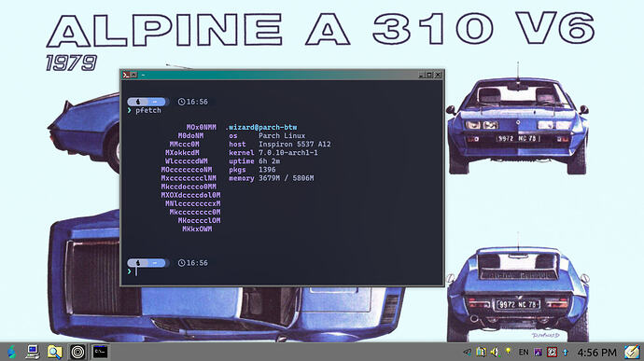Viewport: 644px width, 361px height.
Task: Click the small button beside the terminal title icon
Action: click(133, 75)
